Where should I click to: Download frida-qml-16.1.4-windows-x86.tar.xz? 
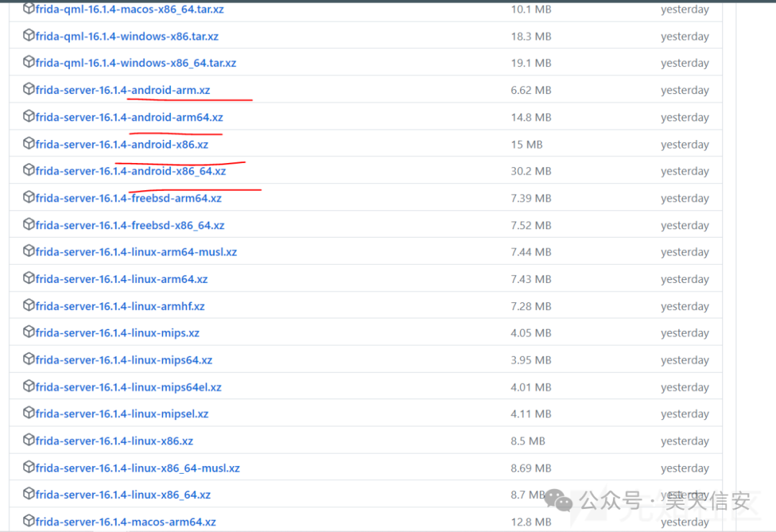pos(127,36)
